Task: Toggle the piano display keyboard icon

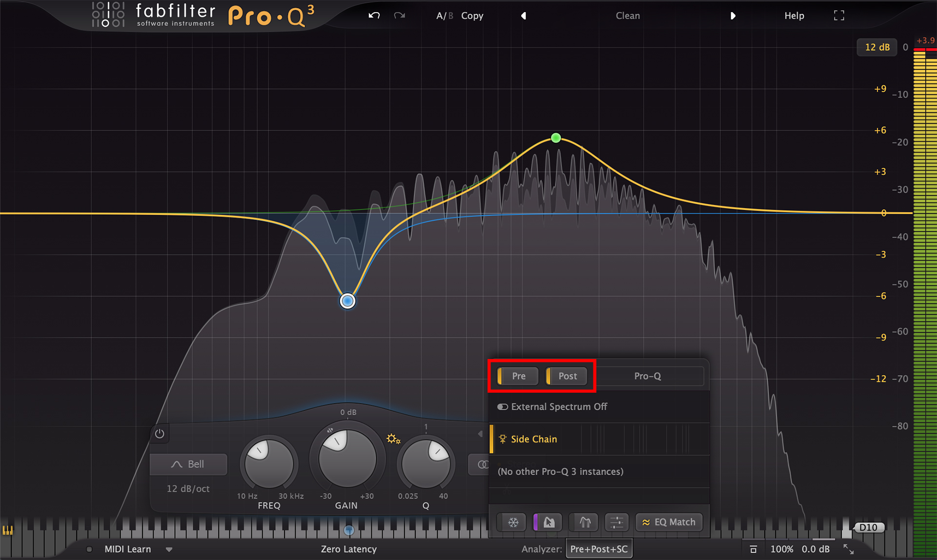Action: click(7, 530)
